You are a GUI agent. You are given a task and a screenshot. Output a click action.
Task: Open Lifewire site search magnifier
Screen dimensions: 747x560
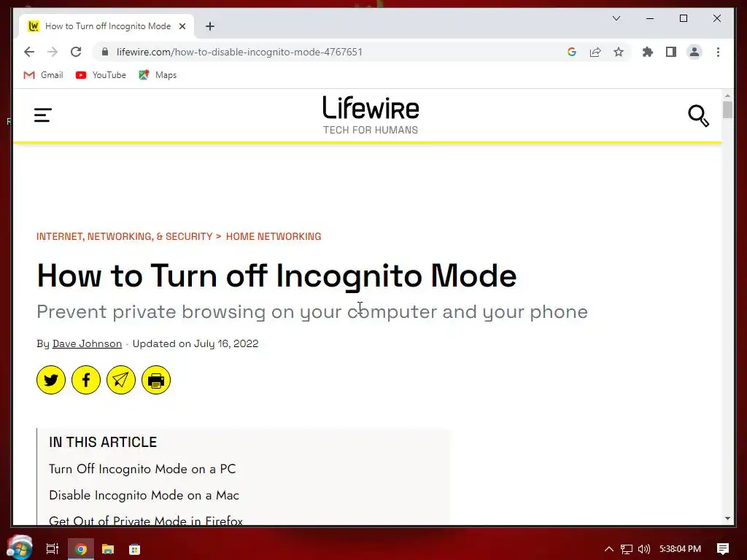click(698, 116)
